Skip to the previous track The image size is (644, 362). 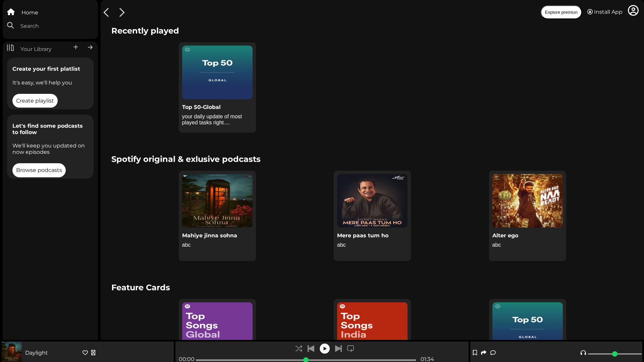tap(311, 349)
